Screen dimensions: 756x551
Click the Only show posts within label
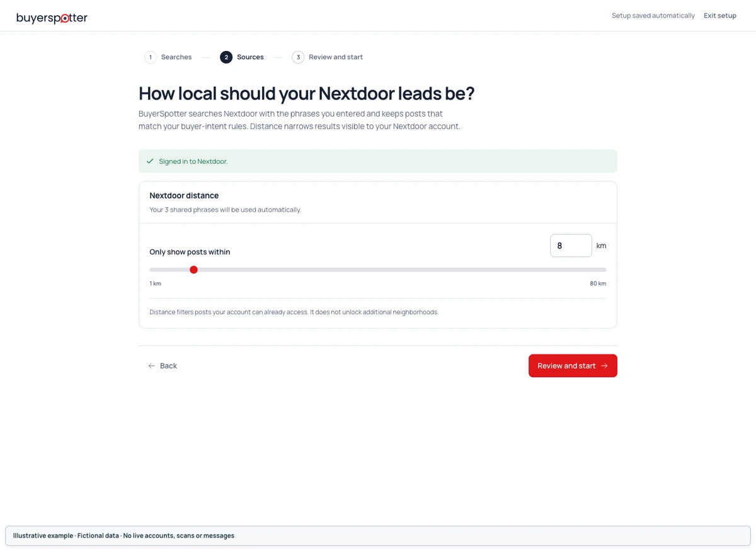190,252
